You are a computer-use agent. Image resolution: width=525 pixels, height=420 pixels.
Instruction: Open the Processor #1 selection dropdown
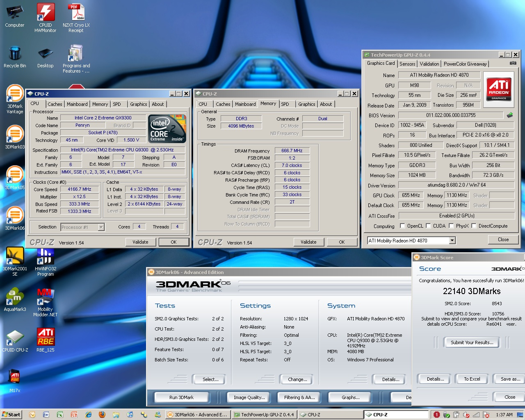[101, 227]
